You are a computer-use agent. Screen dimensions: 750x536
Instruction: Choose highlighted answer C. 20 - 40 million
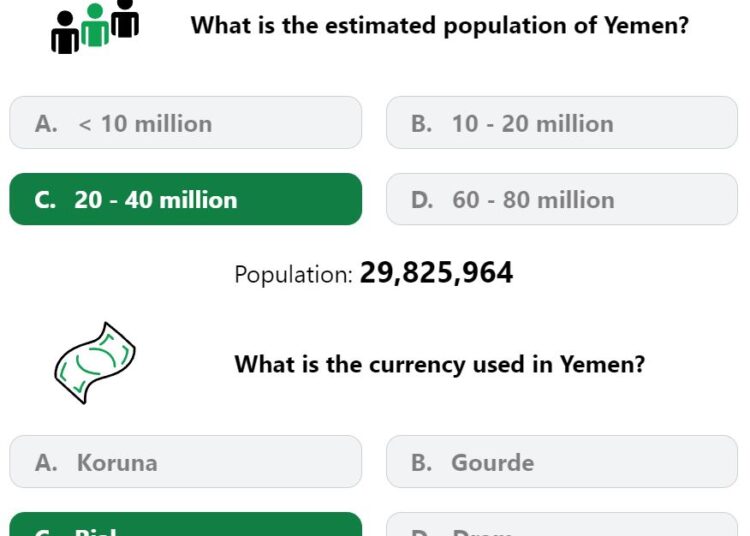tap(186, 199)
